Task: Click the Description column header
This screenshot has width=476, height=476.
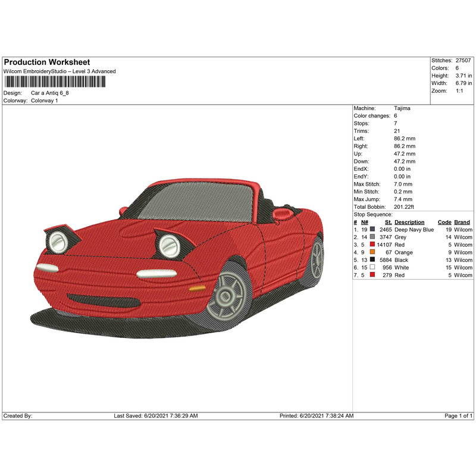Action: (x=409, y=222)
